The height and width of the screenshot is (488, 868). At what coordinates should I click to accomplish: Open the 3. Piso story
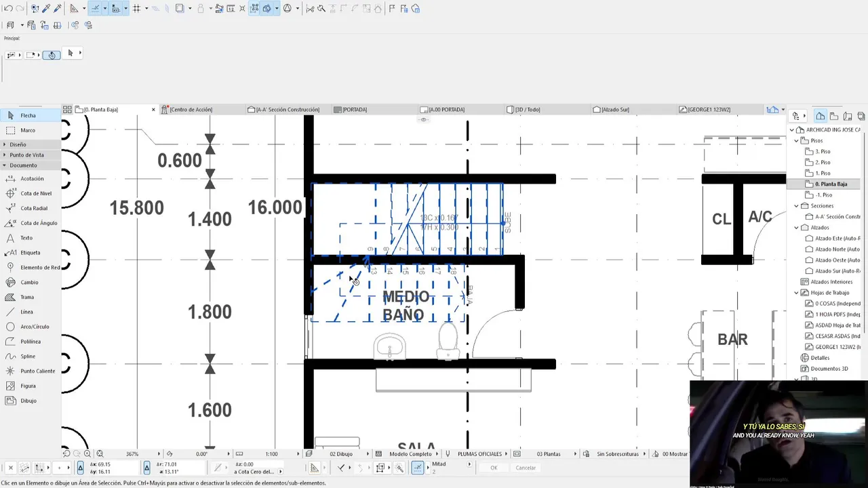(x=823, y=151)
